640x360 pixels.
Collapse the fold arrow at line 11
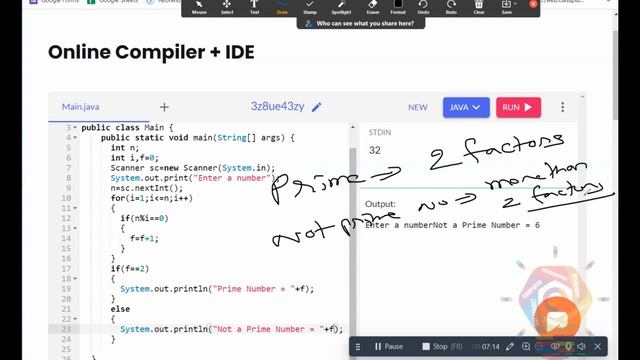[x=75, y=209]
